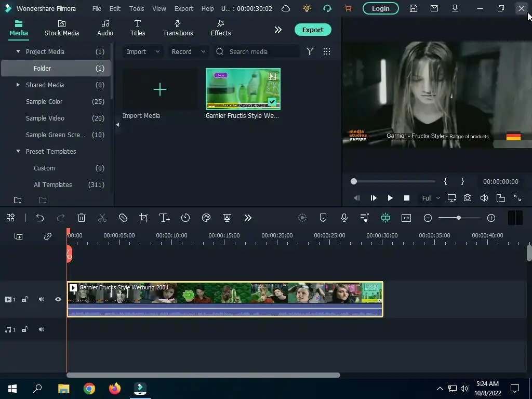Image resolution: width=532 pixels, height=399 pixels.
Task: Hide video track 1 with eye icon
Action: [x=58, y=299]
